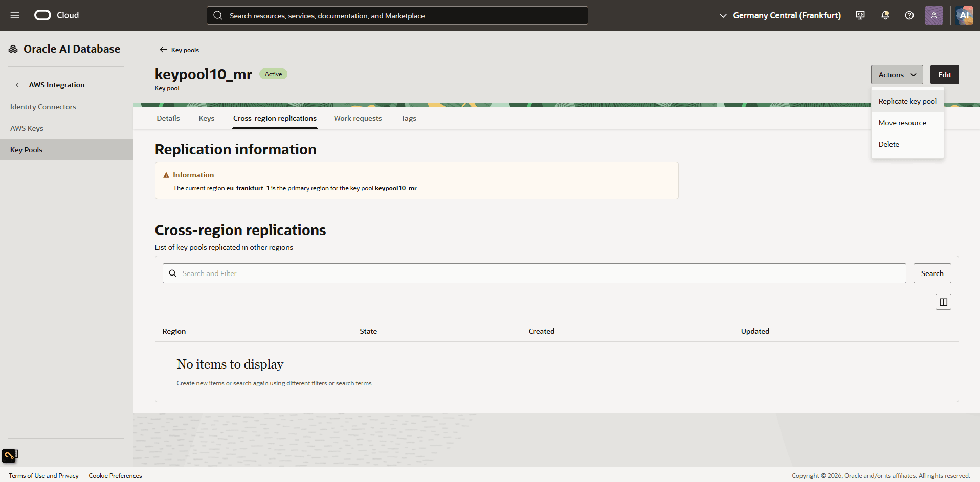Click the back arrow beside Key pools
Screen dimensions: 980x482
pos(163,50)
